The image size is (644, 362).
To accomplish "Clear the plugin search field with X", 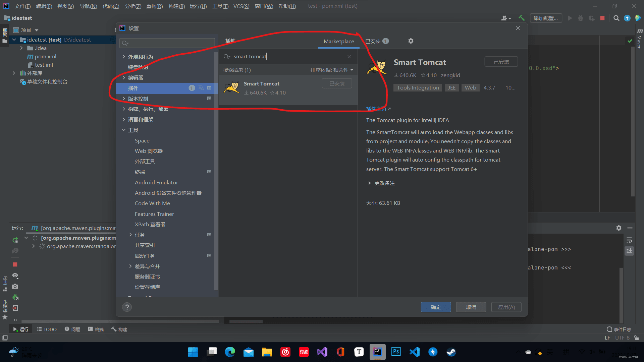I will click(x=349, y=57).
